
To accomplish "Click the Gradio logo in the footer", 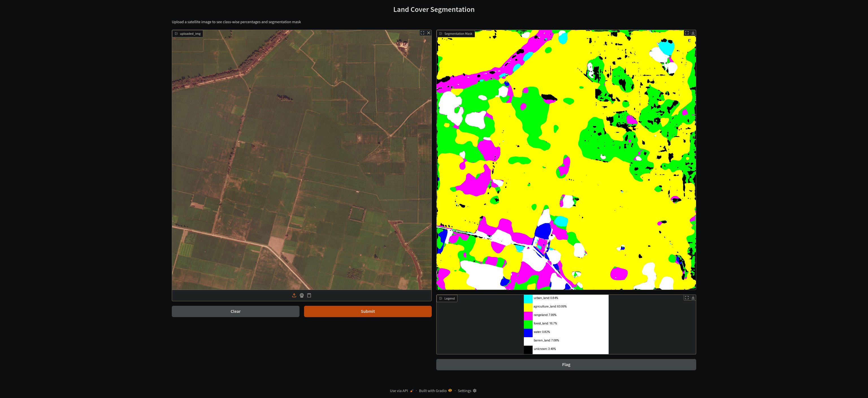I will click(x=450, y=391).
